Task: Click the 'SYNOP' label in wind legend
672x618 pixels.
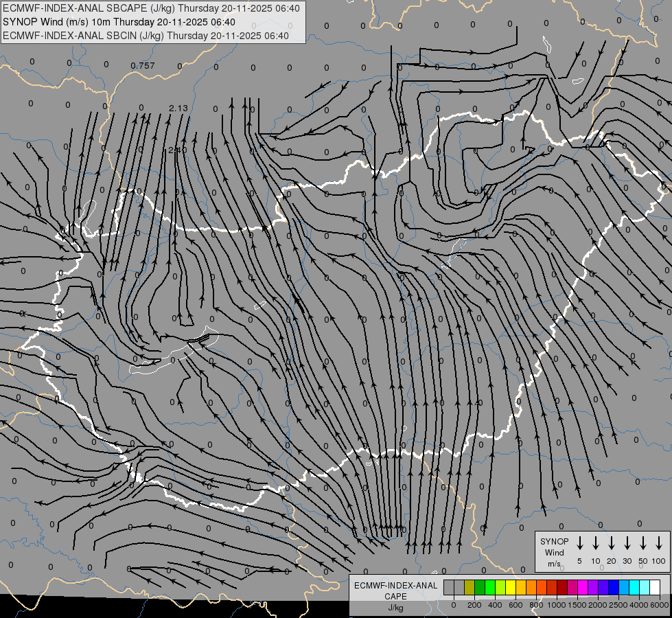Action: point(554,542)
